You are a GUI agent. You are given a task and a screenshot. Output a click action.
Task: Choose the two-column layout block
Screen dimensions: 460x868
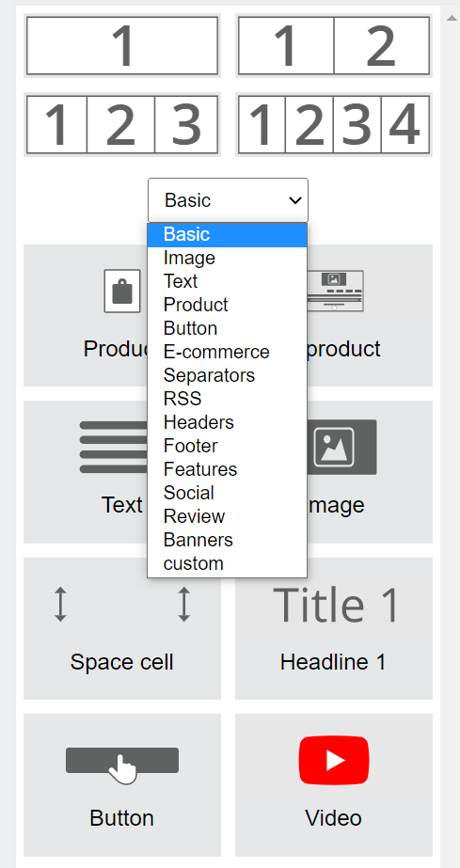334,45
